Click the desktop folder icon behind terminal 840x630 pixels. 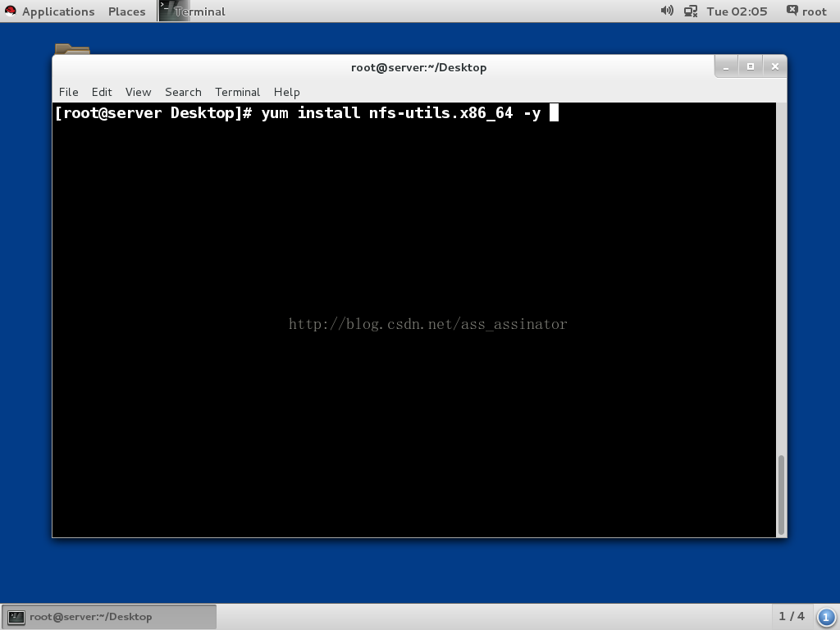72,48
